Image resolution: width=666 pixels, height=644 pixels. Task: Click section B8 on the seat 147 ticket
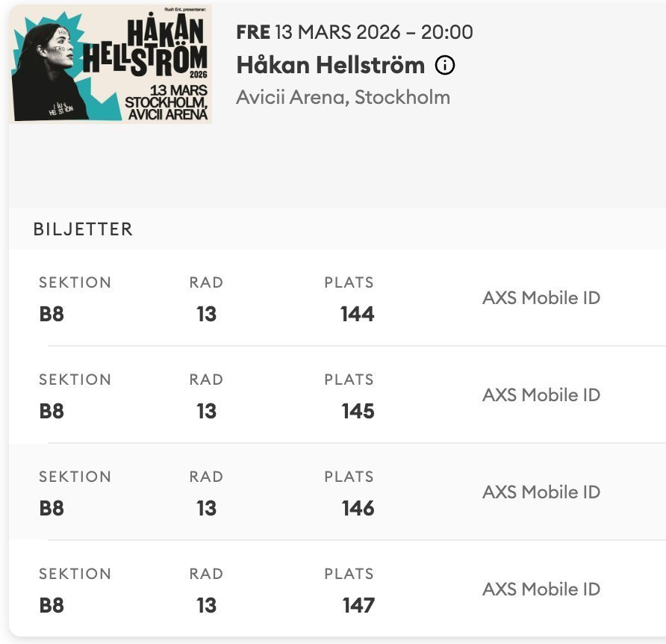(x=52, y=606)
